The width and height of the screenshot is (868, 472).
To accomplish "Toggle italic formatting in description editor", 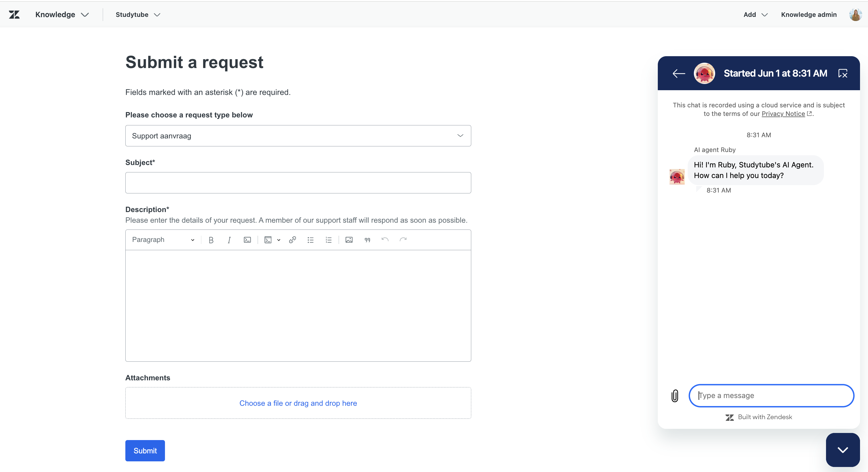I will [x=229, y=240].
